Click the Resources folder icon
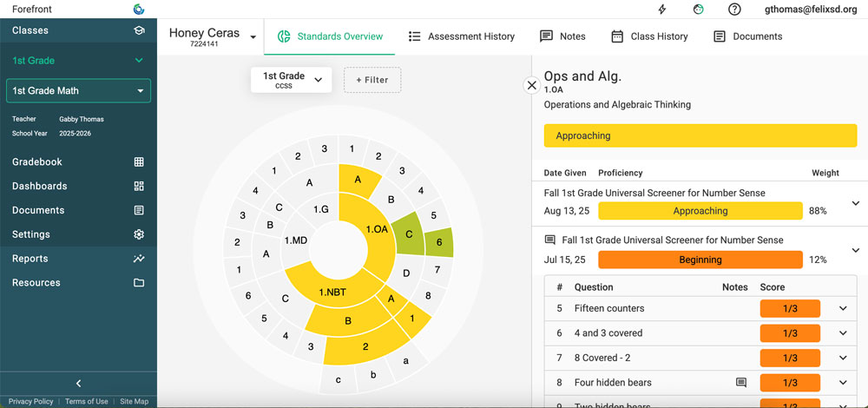 pos(139,283)
